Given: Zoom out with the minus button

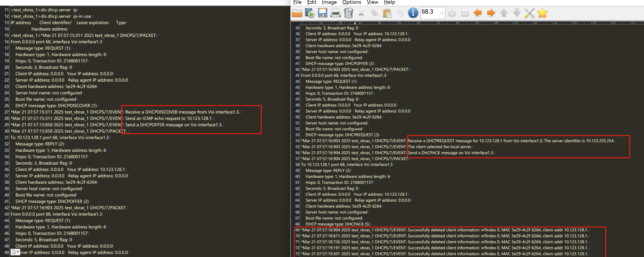Looking at the screenshot, I should 464,13.
